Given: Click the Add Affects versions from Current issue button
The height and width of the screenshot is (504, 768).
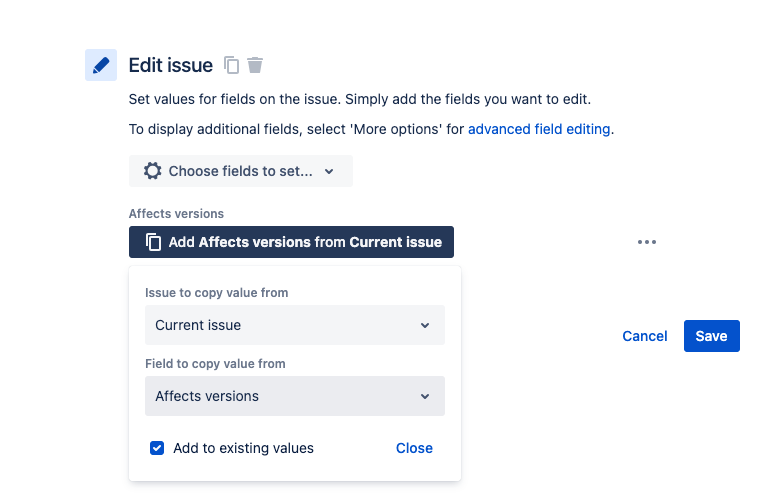Looking at the screenshot, I should click(x=291, y=242).
